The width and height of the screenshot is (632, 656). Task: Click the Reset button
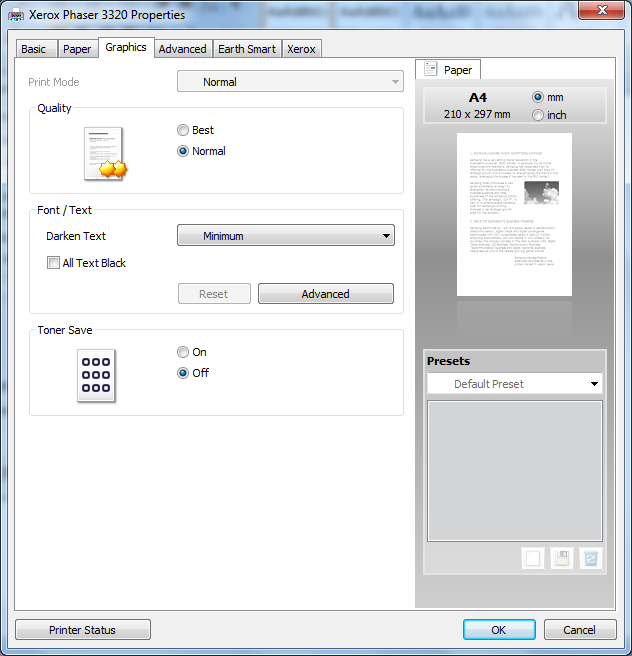point(214,294)
